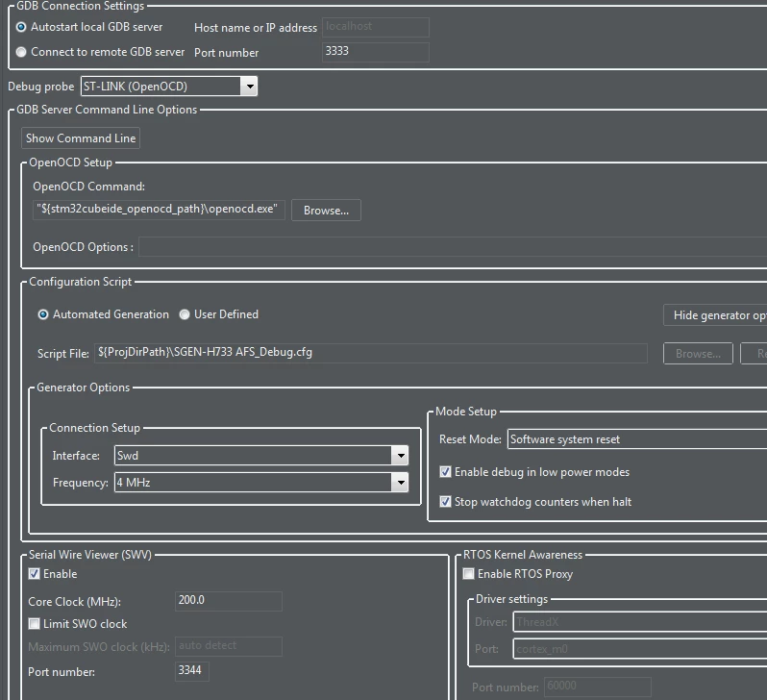The image size is (767, 700).
Task: Click the SWV Port number field showing 3344
Action: click(192, 671)
